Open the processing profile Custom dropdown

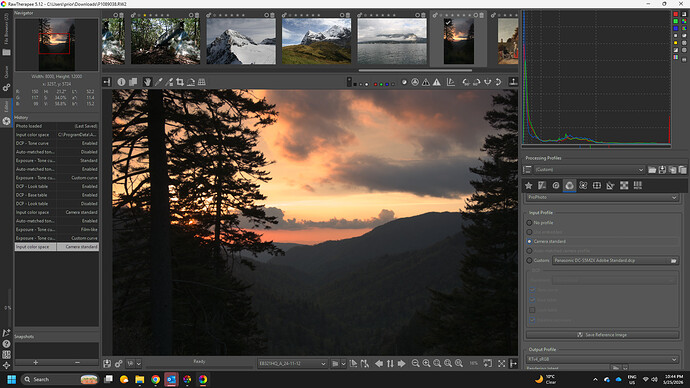click(590, 170)
